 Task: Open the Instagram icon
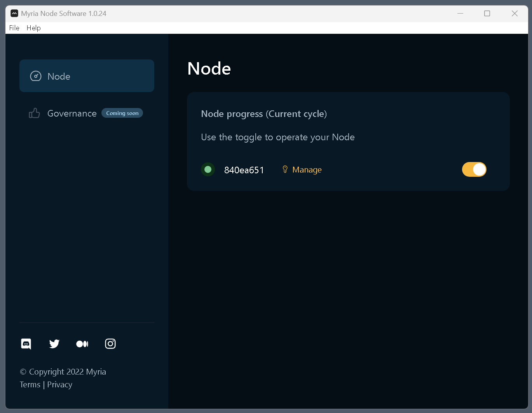[x=110, y=344]
